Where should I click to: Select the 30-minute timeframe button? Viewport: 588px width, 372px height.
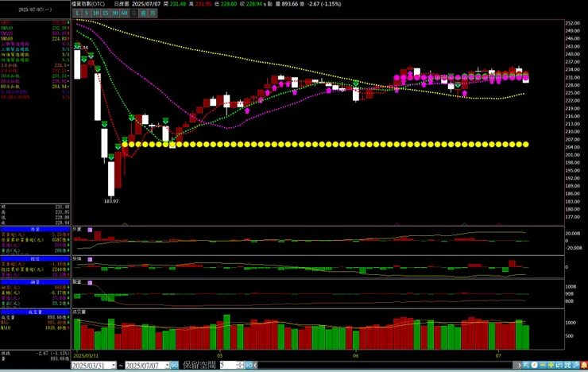pos(114,14)
